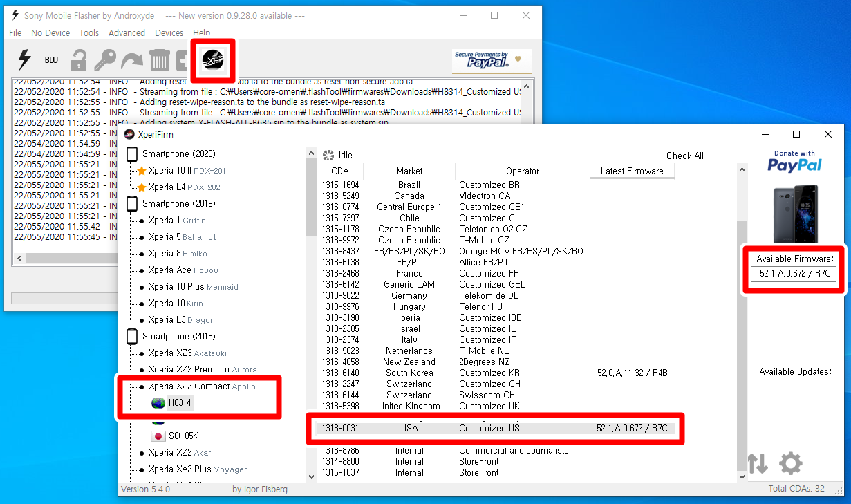This screenshot has width=851, height=504.
Task: Sort by the Market column header
Action: (409, 171)
